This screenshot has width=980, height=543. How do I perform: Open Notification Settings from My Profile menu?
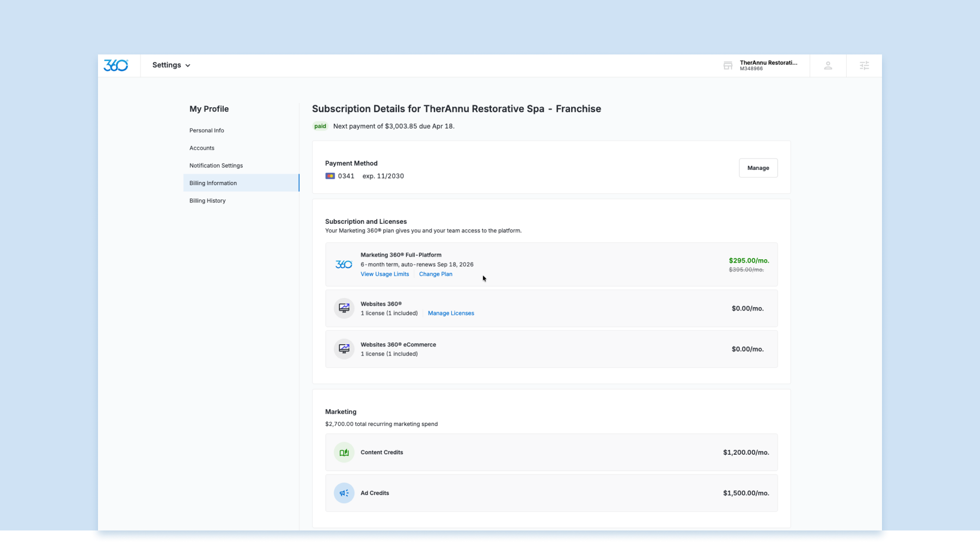pos(216,165)
